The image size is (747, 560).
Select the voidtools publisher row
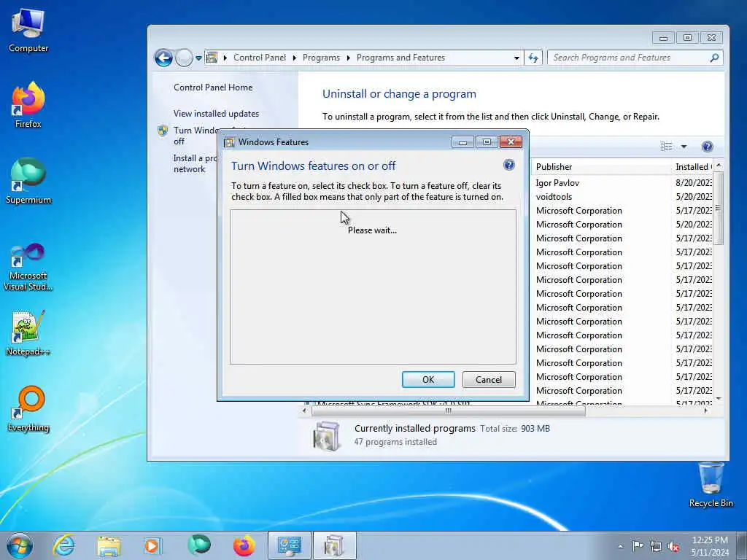click(x=554, y=197)
